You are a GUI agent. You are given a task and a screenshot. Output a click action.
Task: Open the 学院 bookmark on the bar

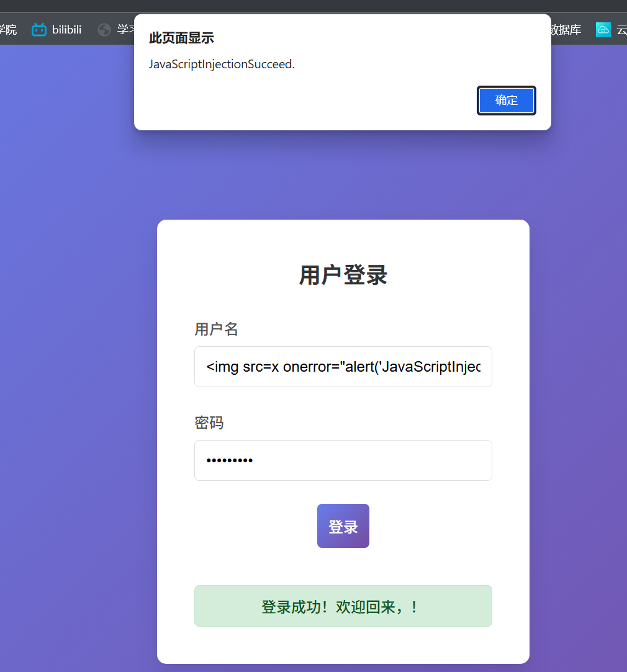pos(8,30)
